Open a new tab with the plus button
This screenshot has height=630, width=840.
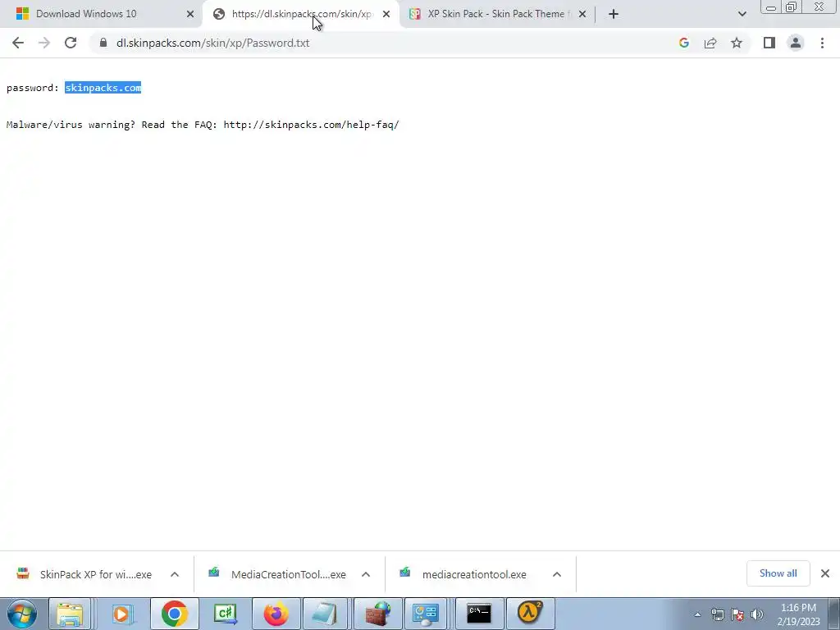(614, 14)
